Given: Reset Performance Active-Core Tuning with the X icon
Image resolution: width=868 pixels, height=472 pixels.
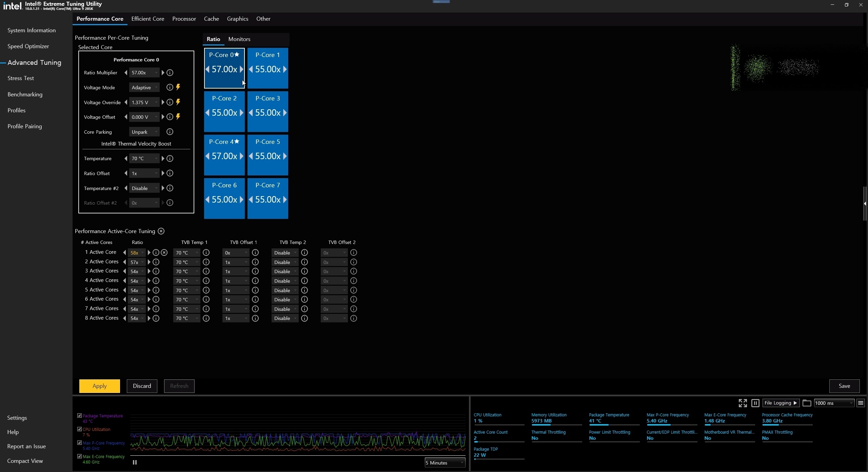Looking at the screenshot, I should coord(161,231).
